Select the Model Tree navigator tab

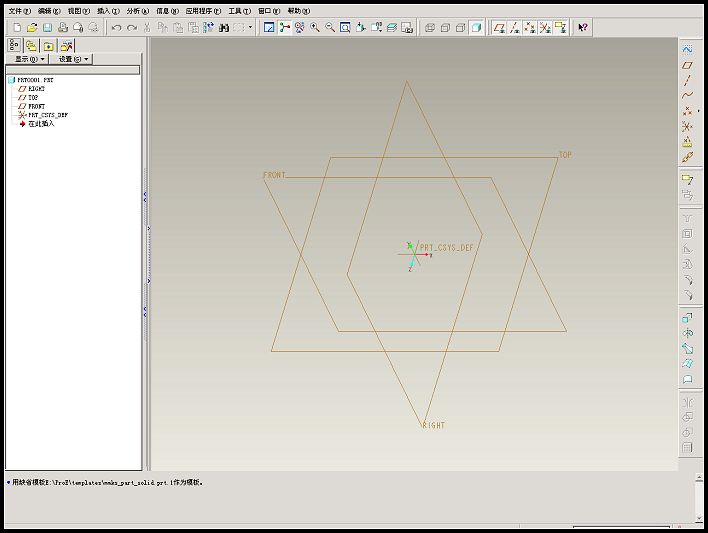(x=14, y=45)
